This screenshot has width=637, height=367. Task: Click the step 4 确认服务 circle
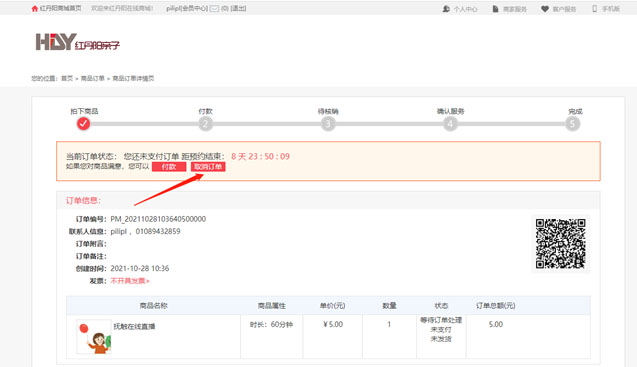[x=450, y=124]
